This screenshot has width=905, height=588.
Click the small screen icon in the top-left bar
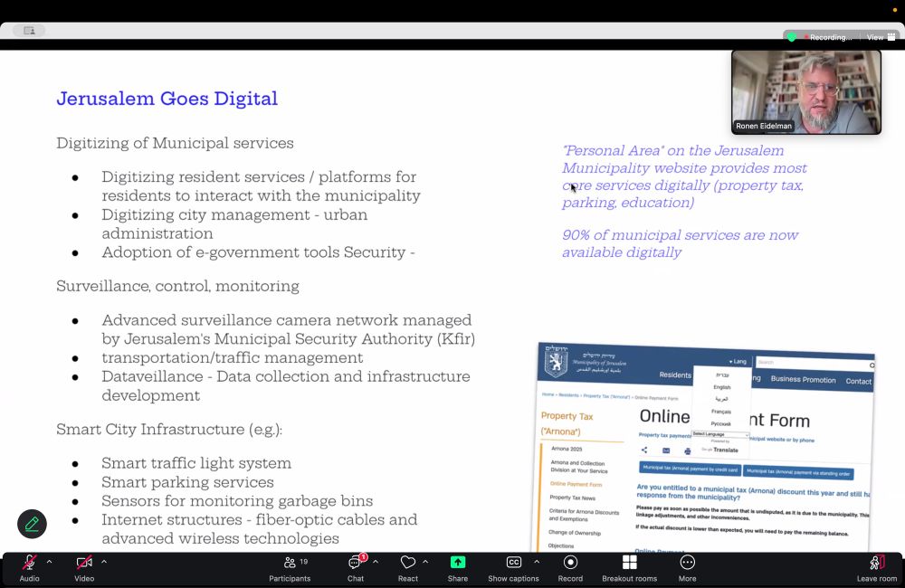click(x=30, y=31)
